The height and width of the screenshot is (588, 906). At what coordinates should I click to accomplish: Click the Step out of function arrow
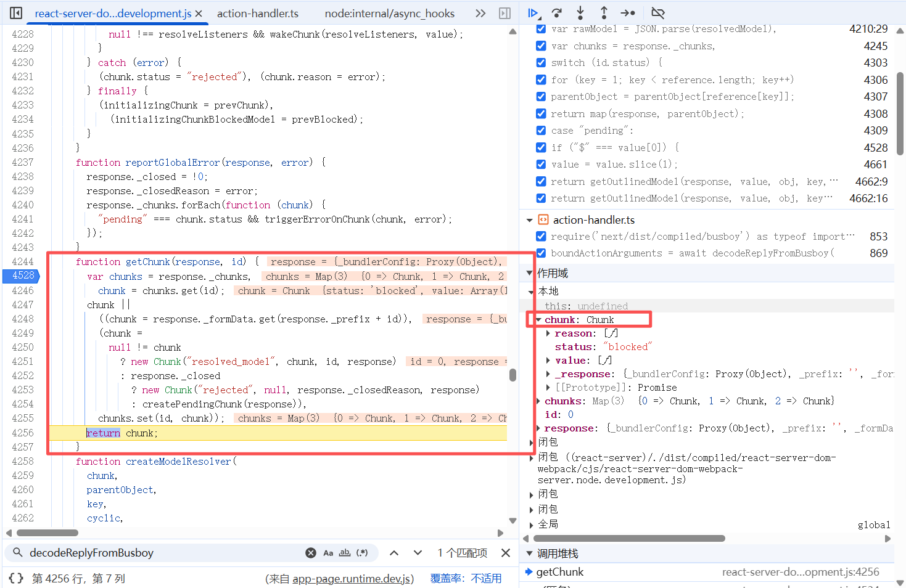pyautogui.click(x=604, y=13)
